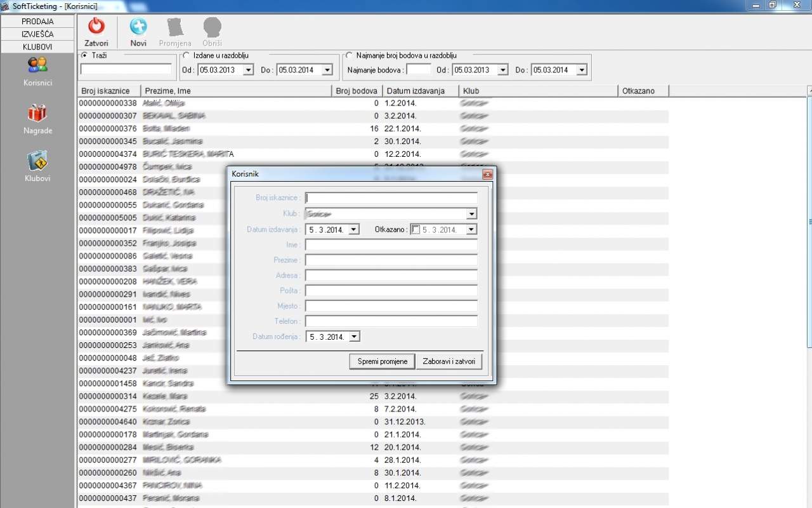Sort by Broj bodova column header
Screen dimensions: 812x508
coord(357,91)
